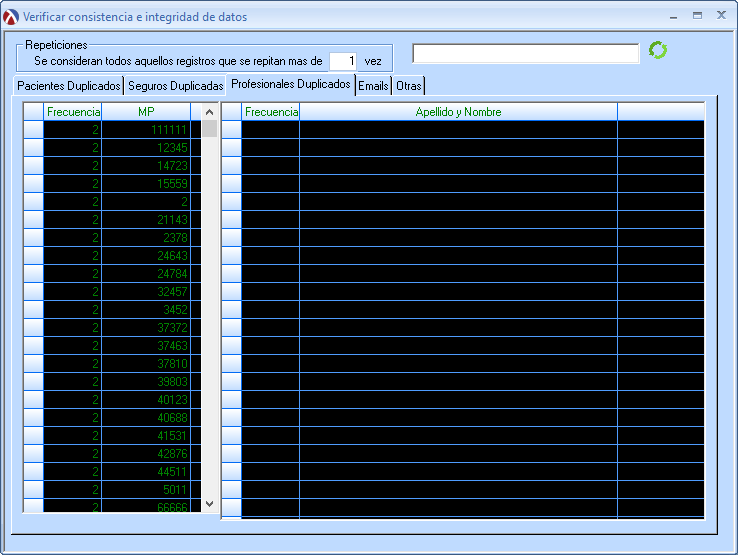
Task: Switch to Seguros Duplicadas tab
Action: click(x=176, y=86)
